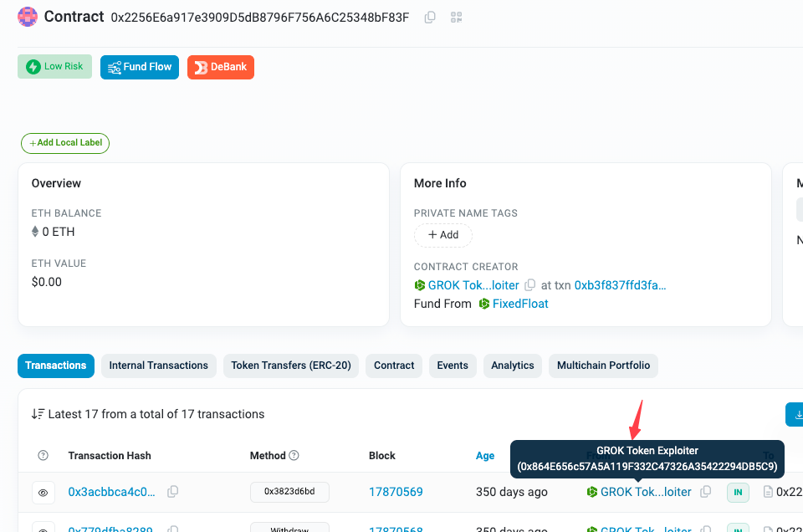Viewport: 803px width, 532px height.
Task: Click the Withdraw method badge in second row
Action: pyautogui.click(x=289, y=527)
